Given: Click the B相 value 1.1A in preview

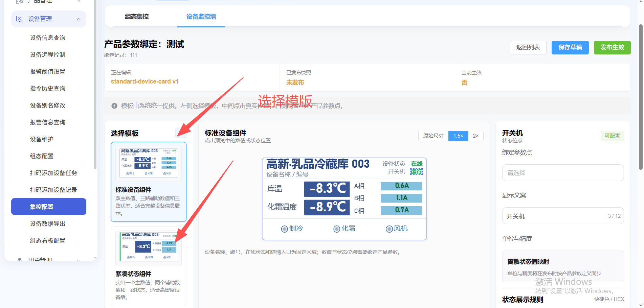Looking at the screenshot, I should (x=402, y=198).
